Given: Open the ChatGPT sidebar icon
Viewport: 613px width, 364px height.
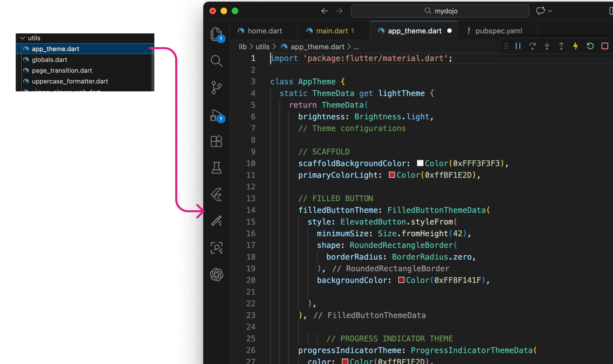Looking at the screenshot, I should [216, 274].
